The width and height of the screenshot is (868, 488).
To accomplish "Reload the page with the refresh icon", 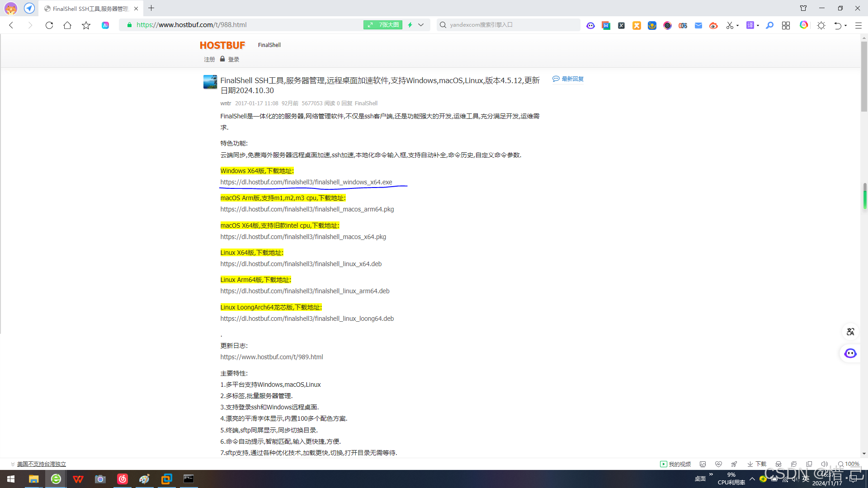I will tap(49, 25).
